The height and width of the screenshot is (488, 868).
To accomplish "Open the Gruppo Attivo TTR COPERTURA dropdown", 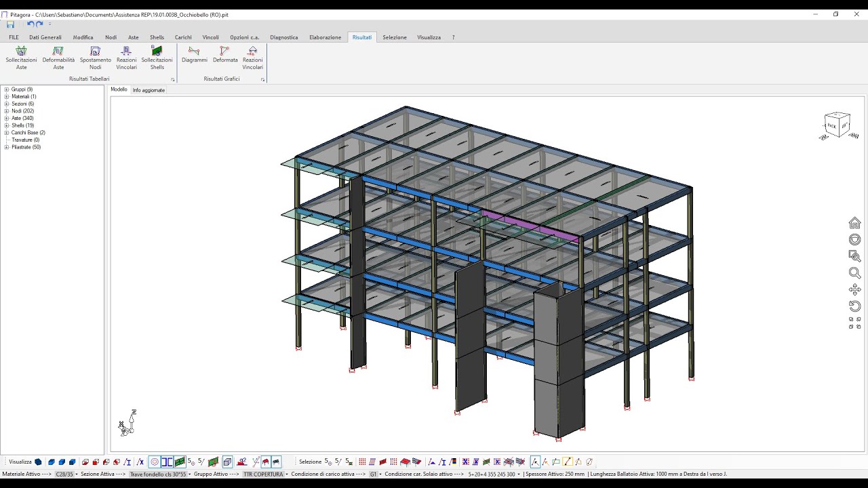I will tap(265, 474).
